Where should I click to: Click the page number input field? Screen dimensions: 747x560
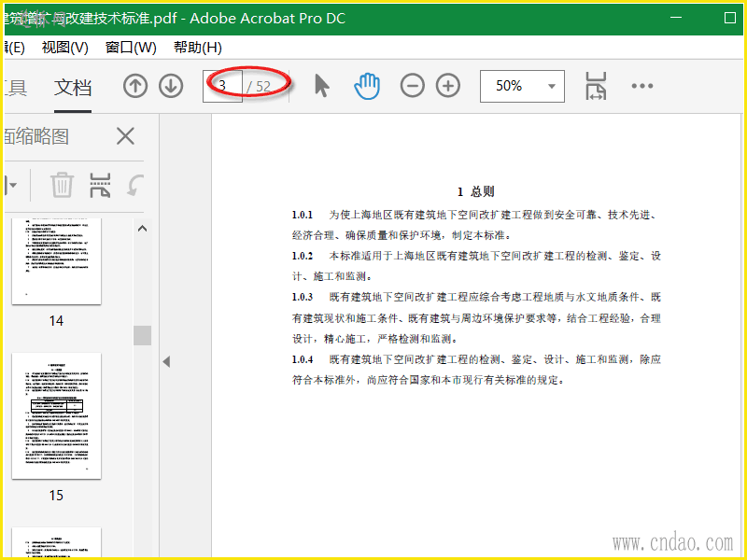(222, 86)
